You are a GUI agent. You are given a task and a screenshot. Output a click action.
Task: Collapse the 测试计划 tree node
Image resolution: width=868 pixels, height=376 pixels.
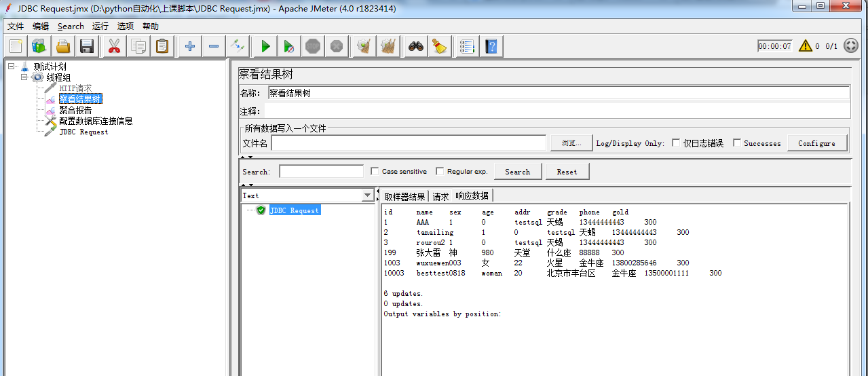pyautogui.click(x=11, y=67)
